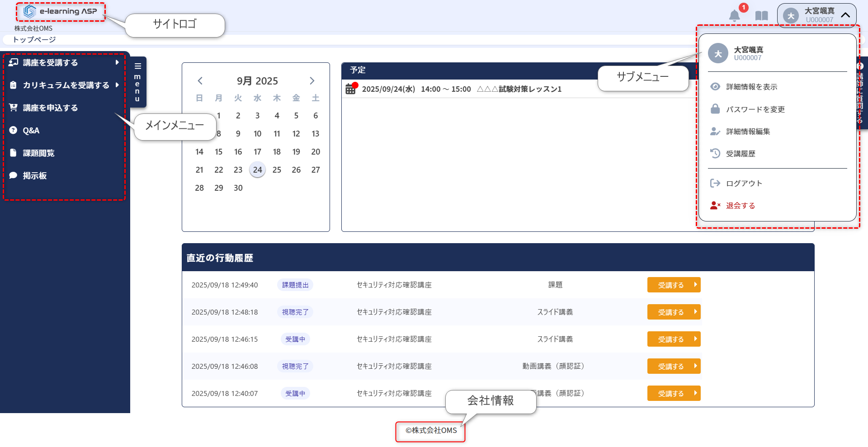Click the hamburger menu toggle icon

pyautogui.click(x=138, y=66)
